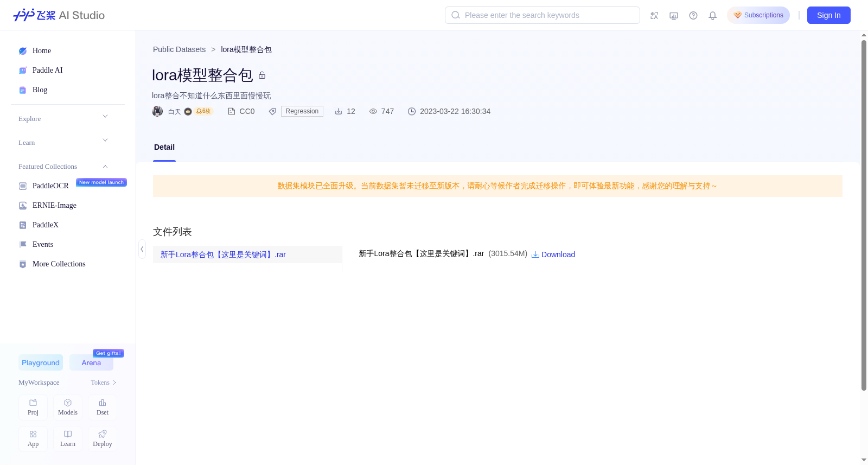Screen dimensions: 868x465
Task: Click the license document icon
Action: 232,111
